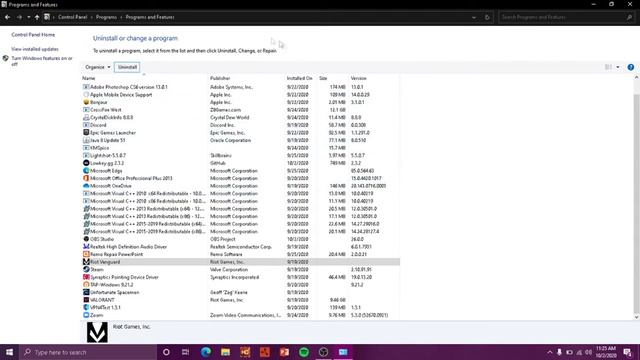Click Programs in the breadcrumb path

[106, 17]
